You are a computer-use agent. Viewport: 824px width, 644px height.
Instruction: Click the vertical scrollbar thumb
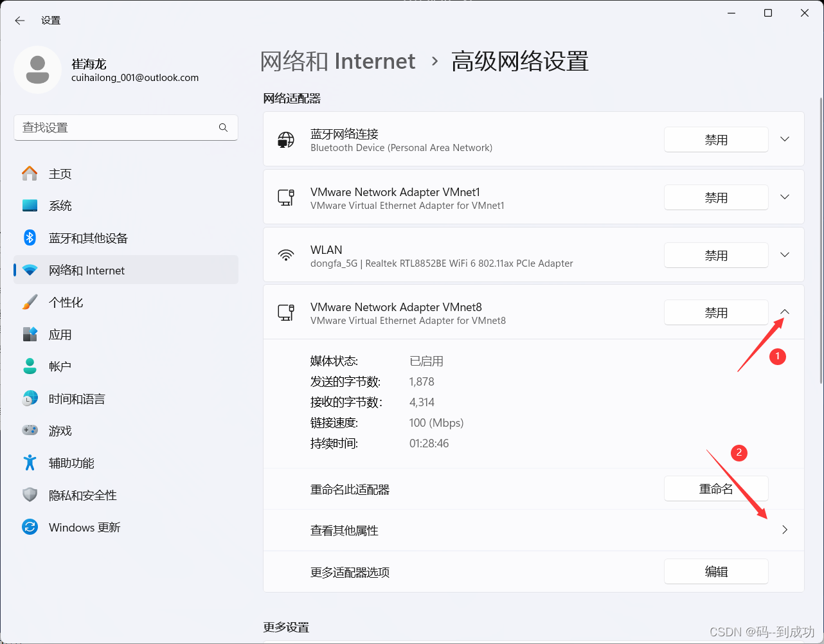pos(821,240)
